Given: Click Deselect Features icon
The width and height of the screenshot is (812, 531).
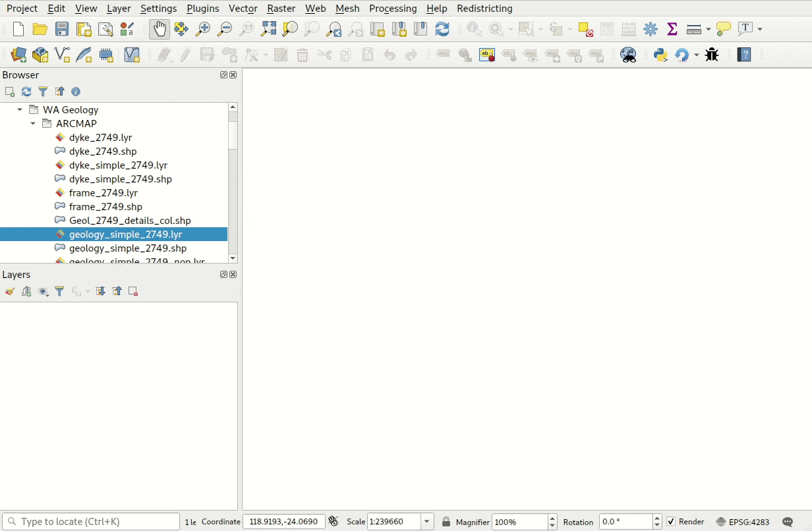Looking at the screenshot, I should coord(585,29).
